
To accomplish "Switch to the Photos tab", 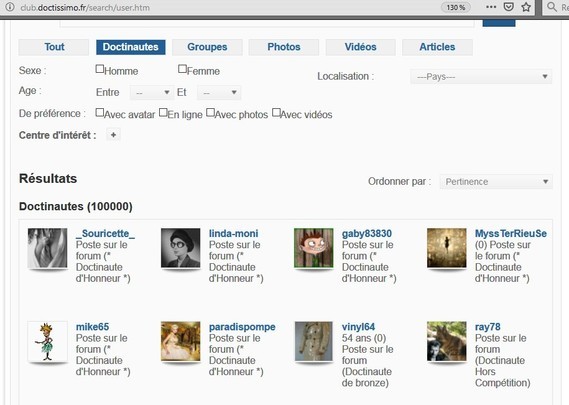I will (284, 47).
